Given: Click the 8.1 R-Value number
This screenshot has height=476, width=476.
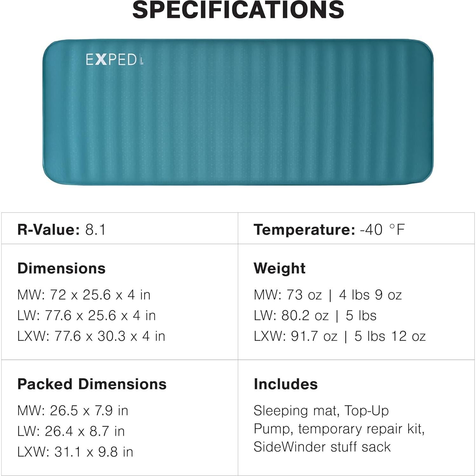Looking at the screenshot, I should click(95, 229).
